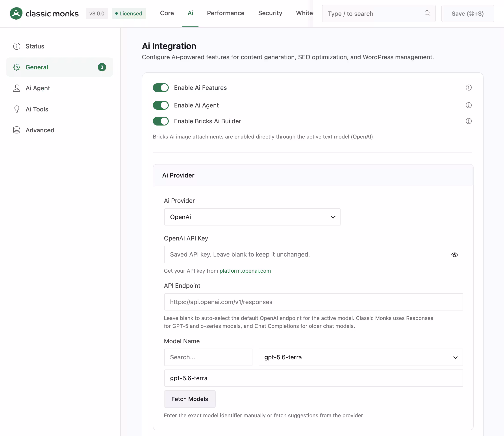Focus the manual model name field gpt-5.6-terra

[313, 378]
